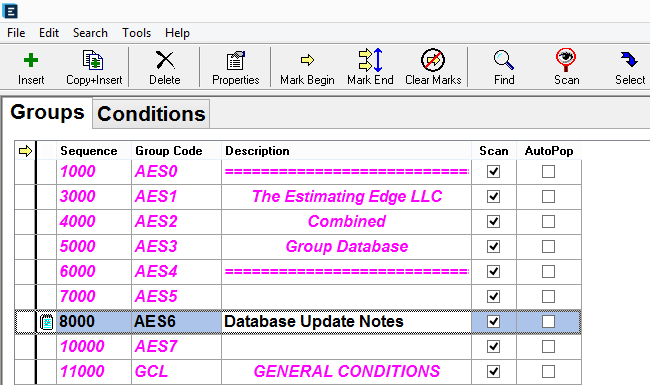Viewport: 650px width, 385px height.
Task: Enable AutoPop for AES6 row
Action: pyautogui.click(x=548, y=322)
